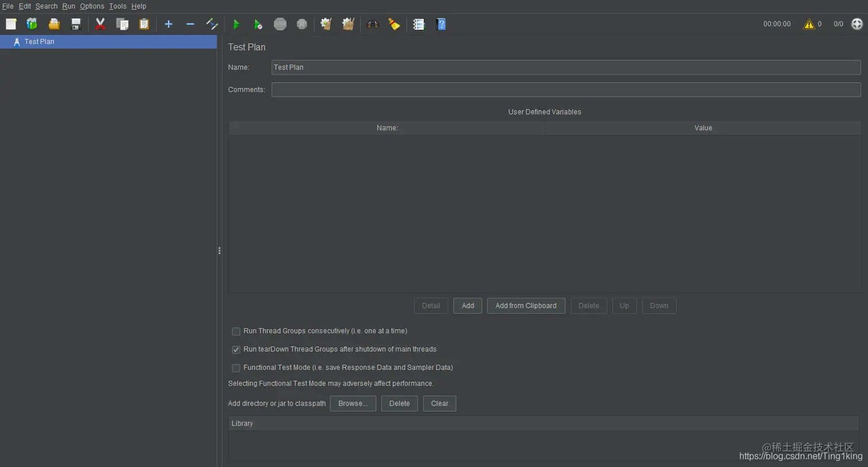Expand all nodes with plus icon
868x467 pixels.
click(168, 24)
